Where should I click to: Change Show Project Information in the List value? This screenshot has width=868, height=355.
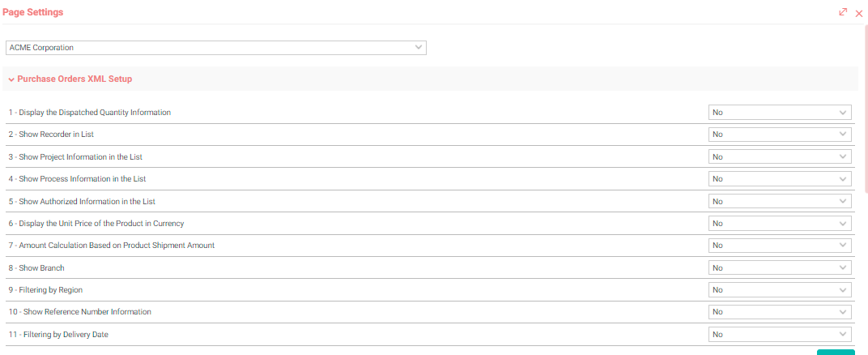click(780, 156)
